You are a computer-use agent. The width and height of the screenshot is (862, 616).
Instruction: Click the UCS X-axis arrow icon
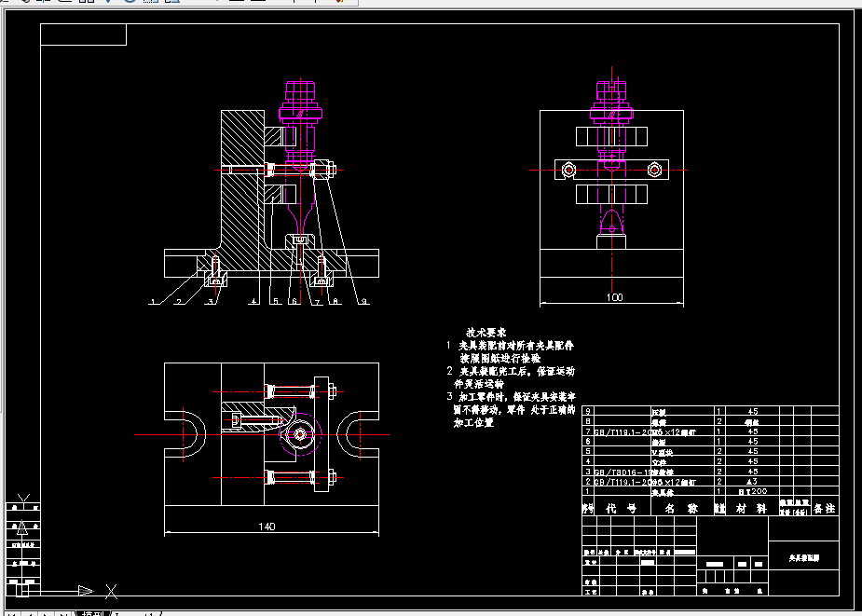[86, 591]
